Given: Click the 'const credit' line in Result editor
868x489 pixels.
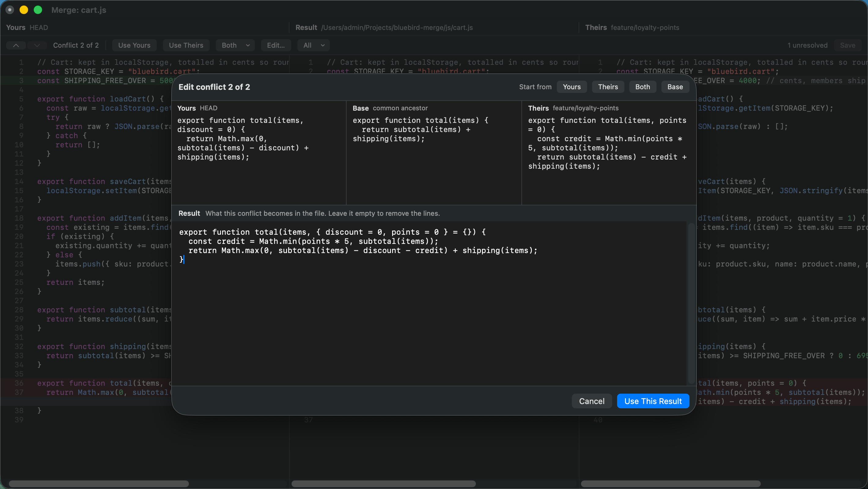Looking at the screenshot, I should [313, 241].
